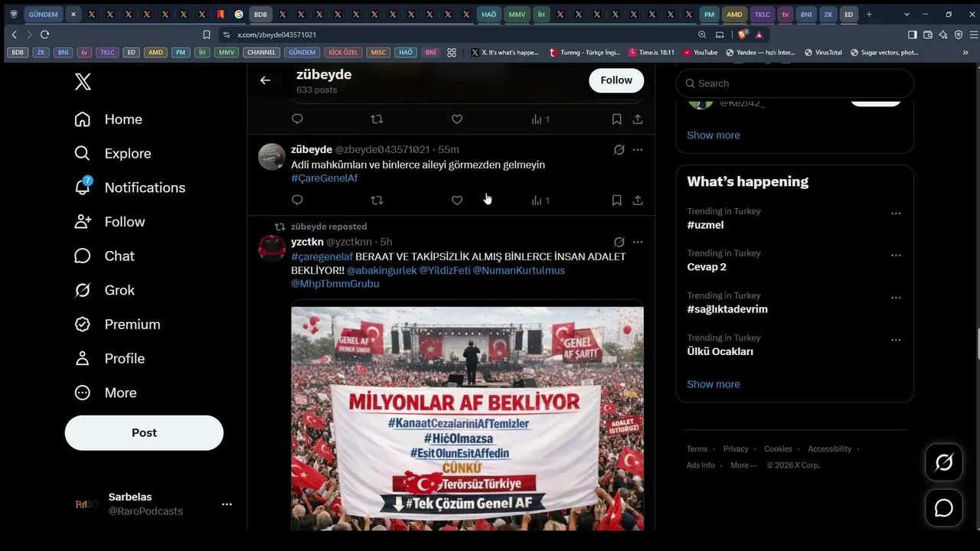Open Notifications with 7 unread
The width and height of the screenshot is (980, 551).
129,187
